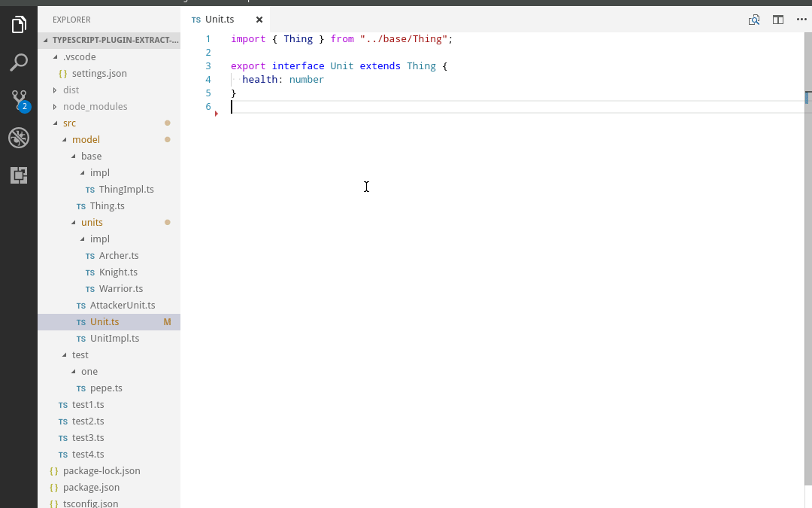The image size is (812, 508).
Task: Click line number 6 in the gutter
Action: click(x=208, y=106)
